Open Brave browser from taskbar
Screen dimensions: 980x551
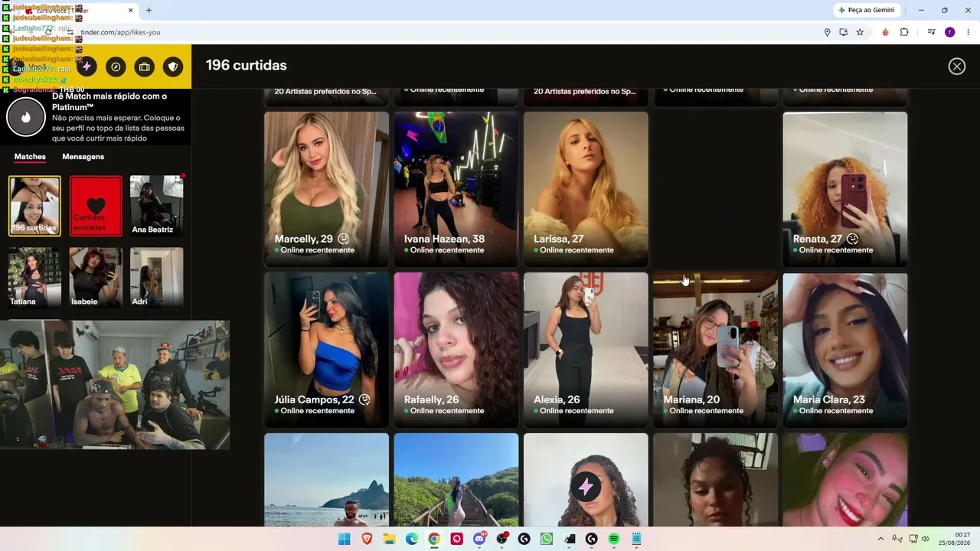tap(367, 539)
